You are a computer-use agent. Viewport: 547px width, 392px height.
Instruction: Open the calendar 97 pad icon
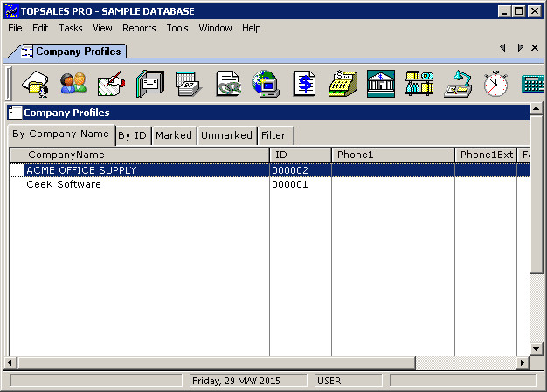[189, 84]
